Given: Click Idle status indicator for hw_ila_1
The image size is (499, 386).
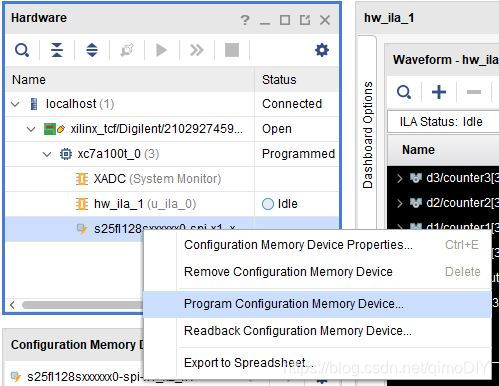Looking at the screenshot, I should pos(268,204).
